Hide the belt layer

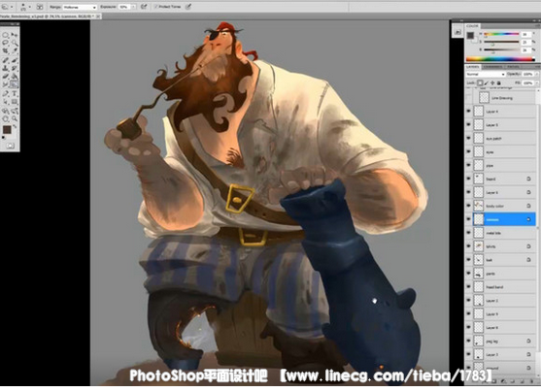[468, 260]
